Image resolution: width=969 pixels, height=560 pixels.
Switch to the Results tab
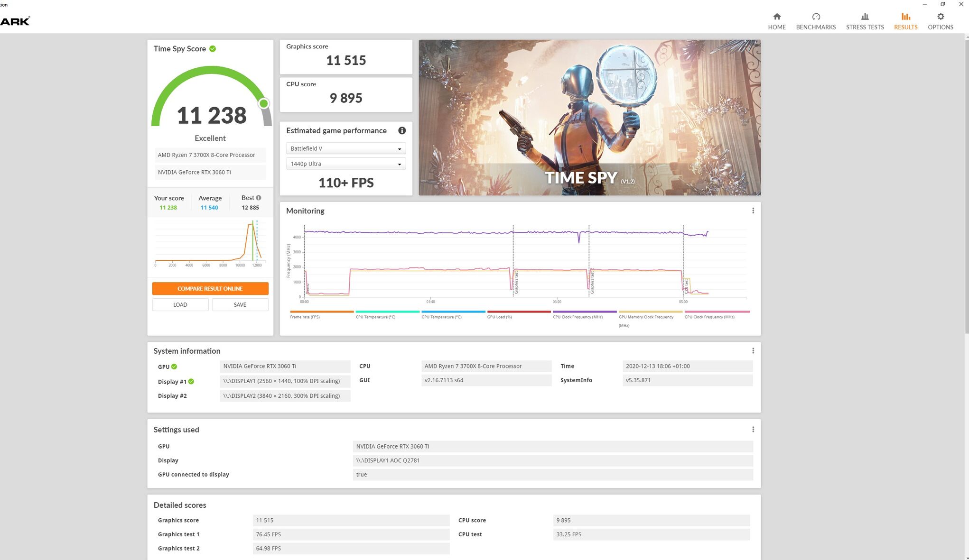pos(905,21)
